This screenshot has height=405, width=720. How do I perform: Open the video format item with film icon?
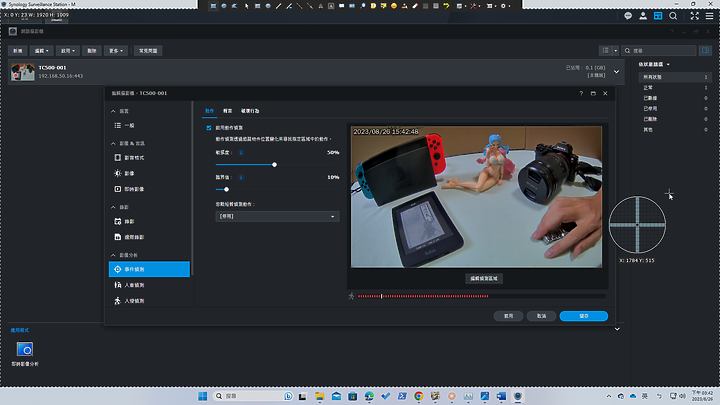tap(149, 158)
